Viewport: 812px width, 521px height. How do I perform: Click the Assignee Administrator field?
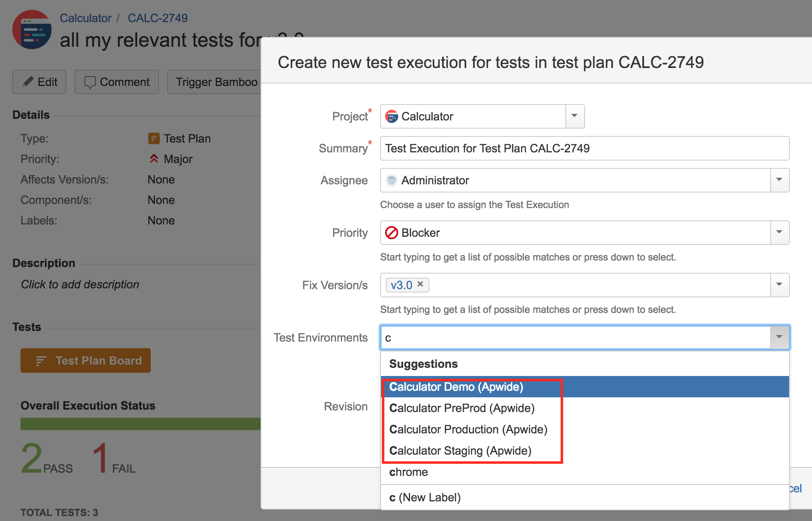coord(585,180)
